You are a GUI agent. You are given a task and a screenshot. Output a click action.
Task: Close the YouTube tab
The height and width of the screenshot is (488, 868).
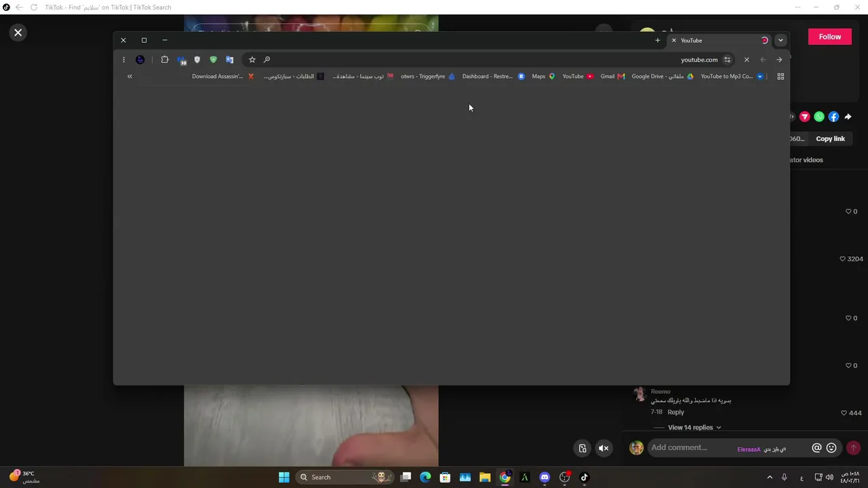(673, 41)
